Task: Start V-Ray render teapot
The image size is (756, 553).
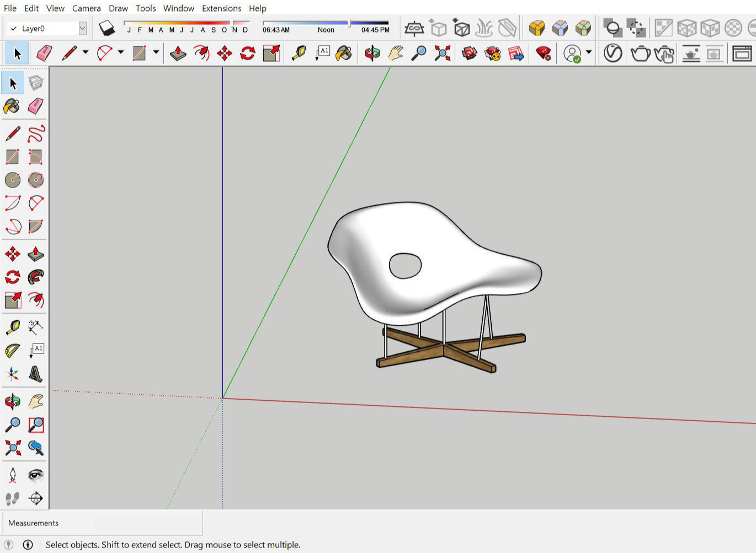Action: [x=640, y=53]
